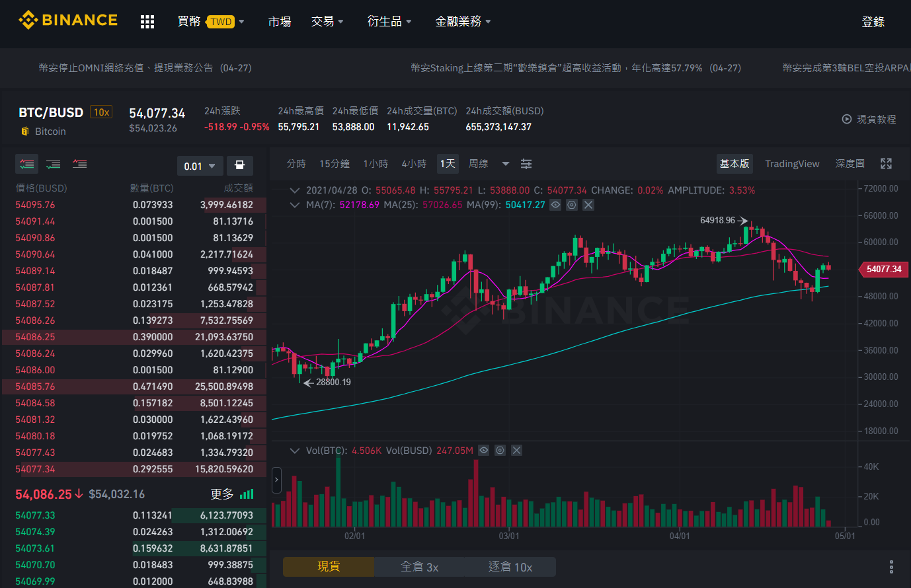Hide the volume indicator with eye icon
911x588 pixels.
(484, 451)
